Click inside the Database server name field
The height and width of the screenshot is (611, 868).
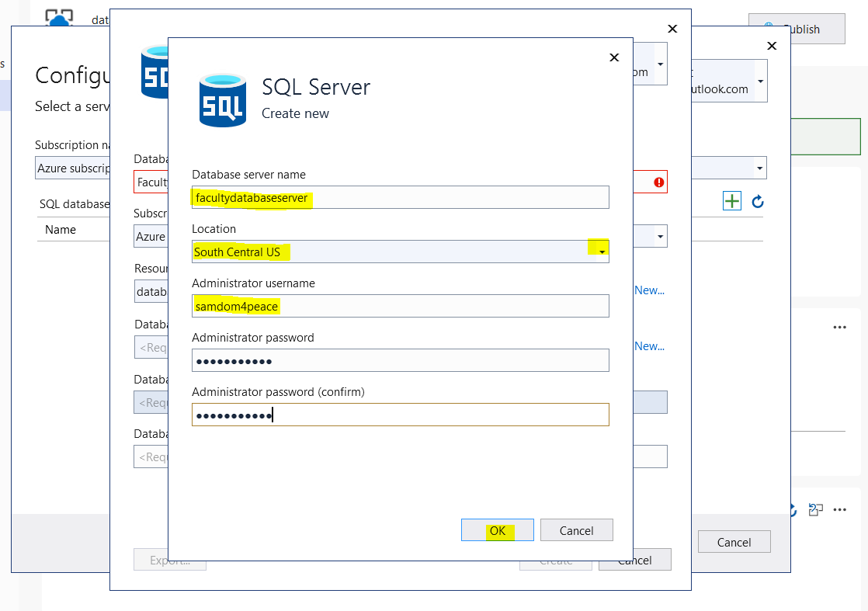point(401,197)
